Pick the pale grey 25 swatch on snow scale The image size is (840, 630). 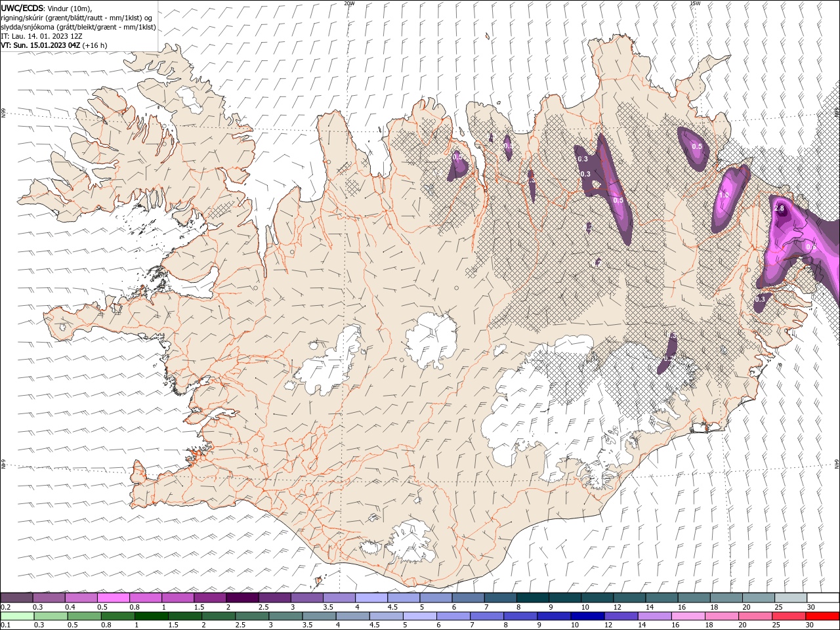click(x=791, y=598)
